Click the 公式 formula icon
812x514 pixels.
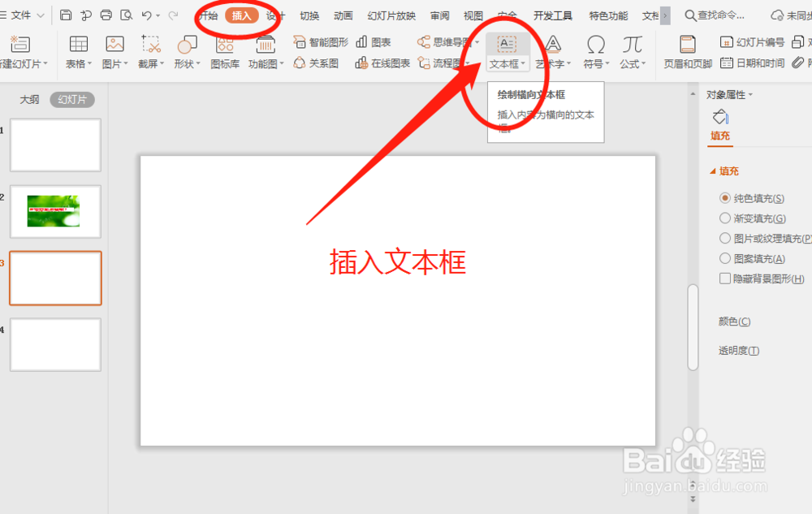click(x=633, y=45)
